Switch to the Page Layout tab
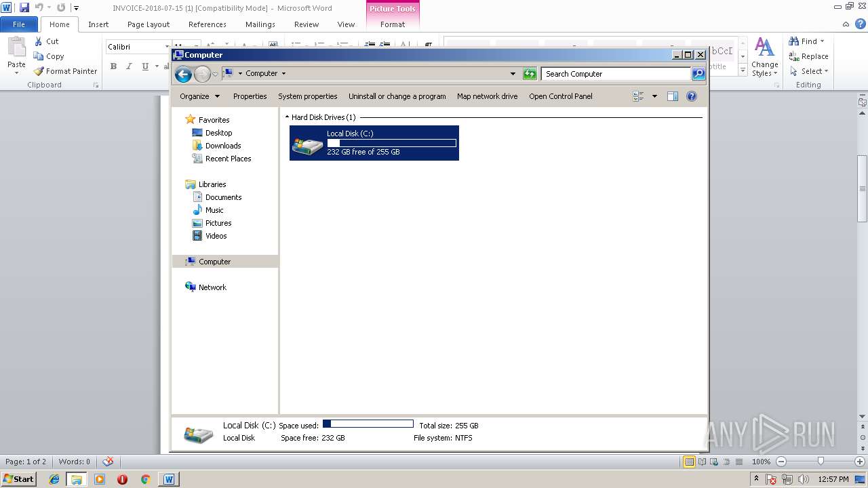868x488 pixels. point(149,24)
